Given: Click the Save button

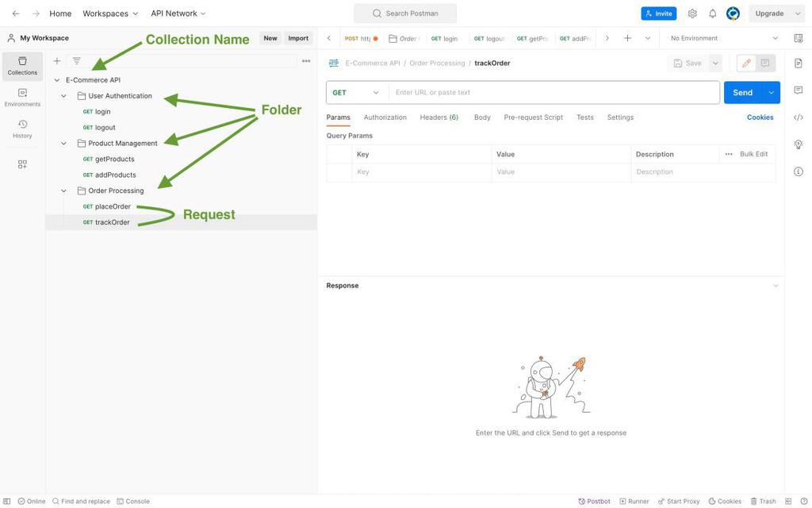Looking at the screenshot, I should click(x=688, y=63).
